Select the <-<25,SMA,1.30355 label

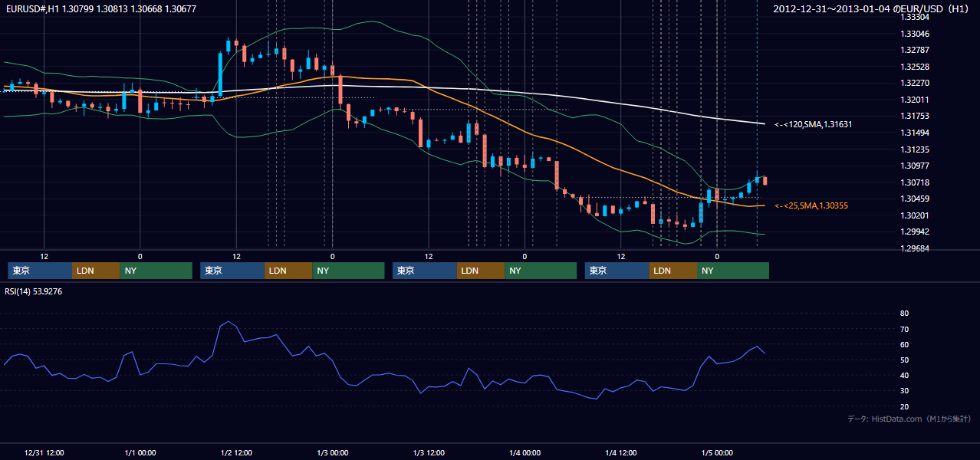(x=811, y=205)
